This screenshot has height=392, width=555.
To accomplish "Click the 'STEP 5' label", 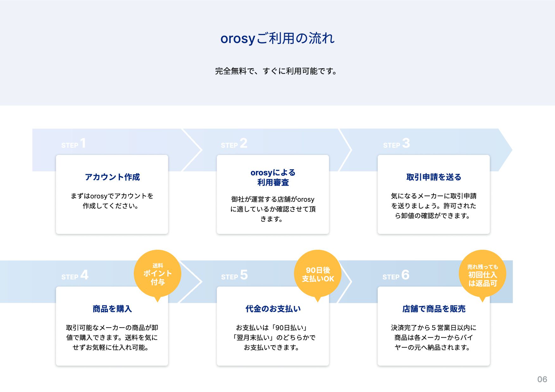I will pyautogui.click(x=234, y=275).
